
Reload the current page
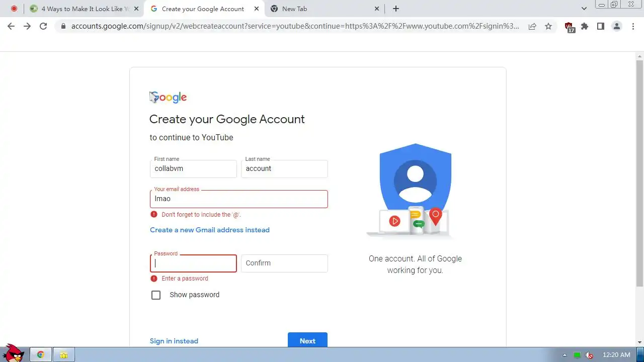click(x=43, y=26)
